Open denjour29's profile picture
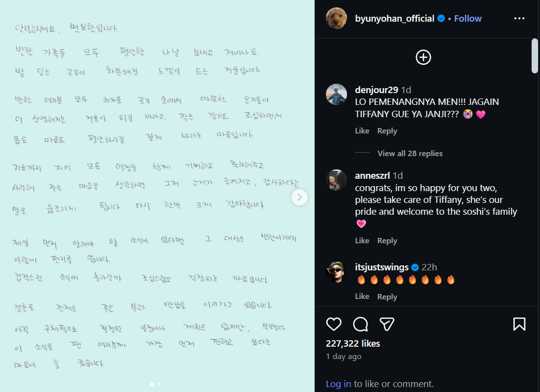This screenshot has height=392, width=540. 337,94
